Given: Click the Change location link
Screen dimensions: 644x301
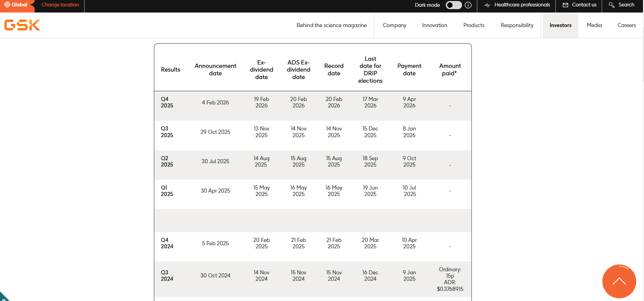Looking at the screenshot, I should pos(60,5).
